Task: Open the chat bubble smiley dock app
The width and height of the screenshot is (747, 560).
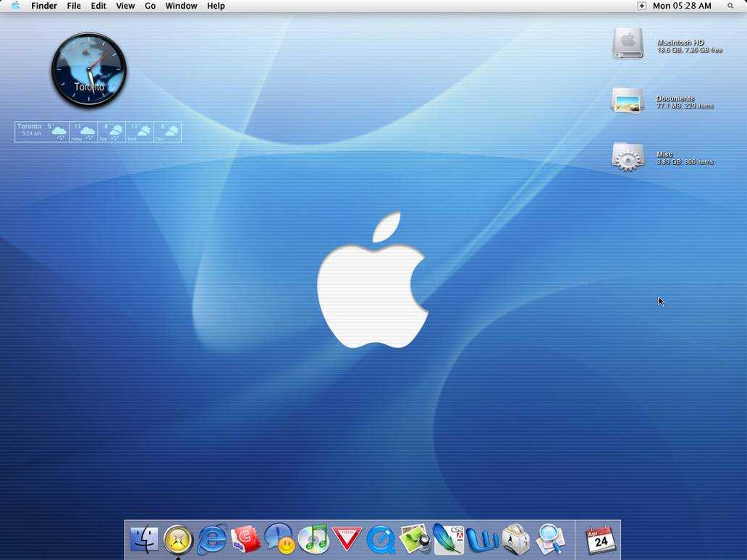Action: [x=279, y=540]
